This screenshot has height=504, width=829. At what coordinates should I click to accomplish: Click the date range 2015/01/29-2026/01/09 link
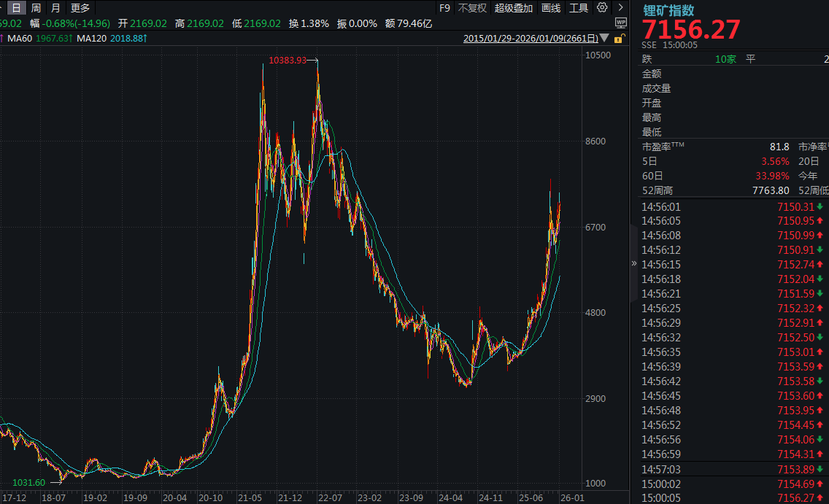pyautogui.click(x=531, y=38)
